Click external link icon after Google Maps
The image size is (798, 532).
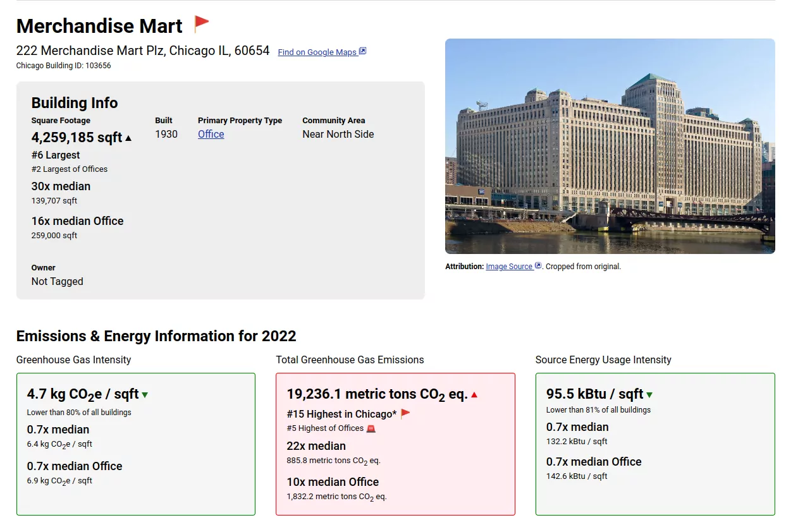coord(363,51)
